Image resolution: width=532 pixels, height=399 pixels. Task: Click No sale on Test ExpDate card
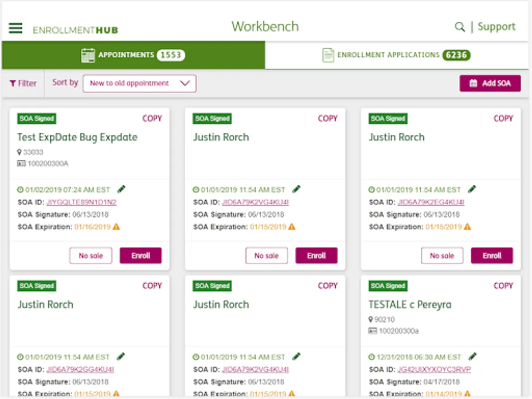click(x=90, y=256)
